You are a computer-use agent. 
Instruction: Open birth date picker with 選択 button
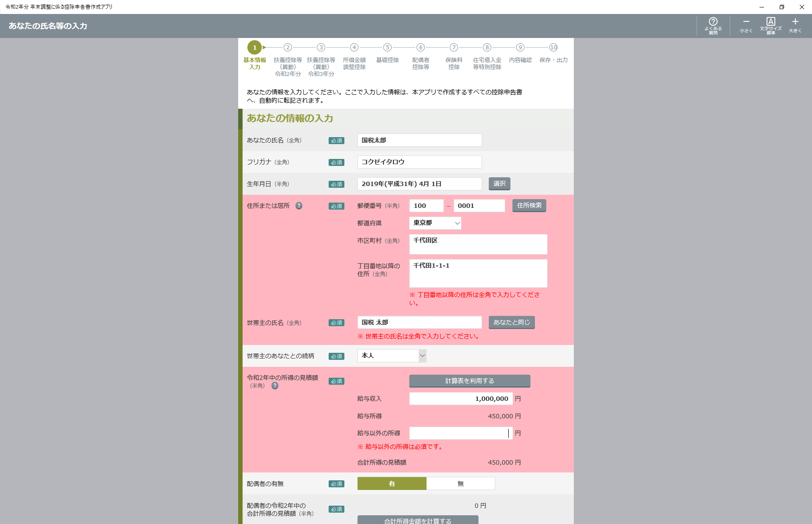pos(499,184)
